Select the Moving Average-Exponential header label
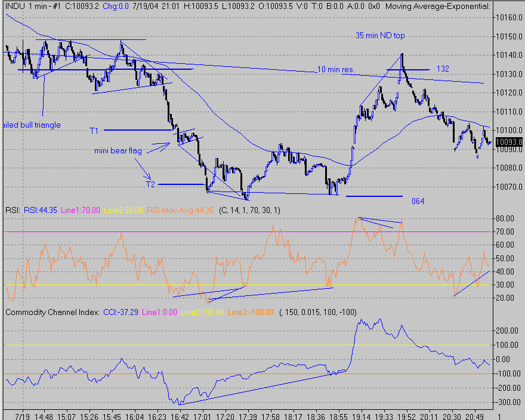This screenshot has height=420, width=525. pos(438,7)
